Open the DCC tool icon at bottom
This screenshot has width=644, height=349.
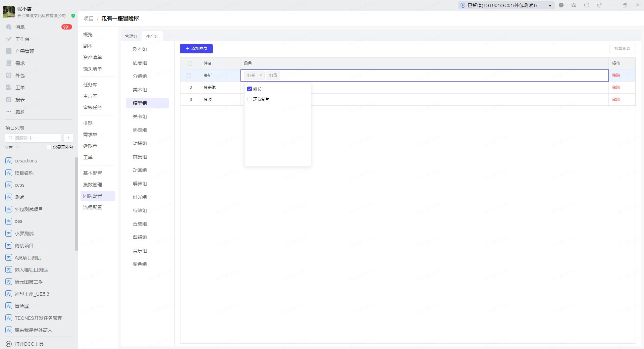(x=9, y=344)
